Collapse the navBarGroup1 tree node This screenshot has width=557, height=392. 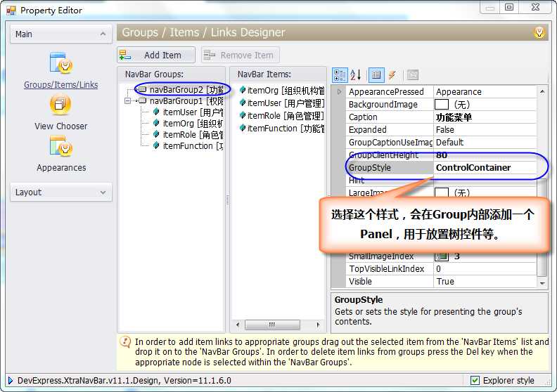click(127, 101)
